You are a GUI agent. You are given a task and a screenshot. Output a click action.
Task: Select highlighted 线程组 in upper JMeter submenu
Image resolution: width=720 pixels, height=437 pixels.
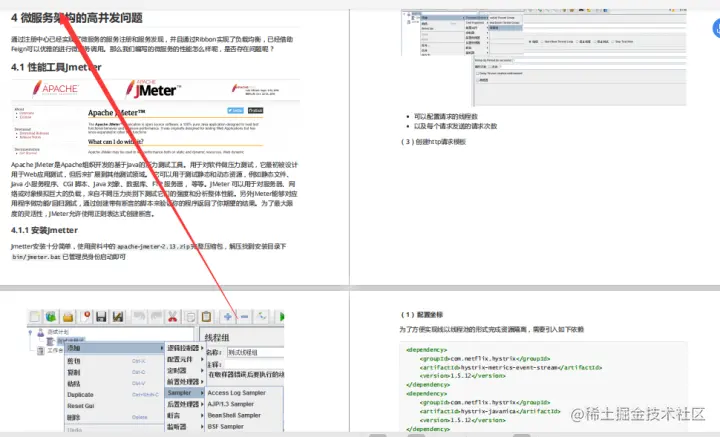[x=506, y=28]
